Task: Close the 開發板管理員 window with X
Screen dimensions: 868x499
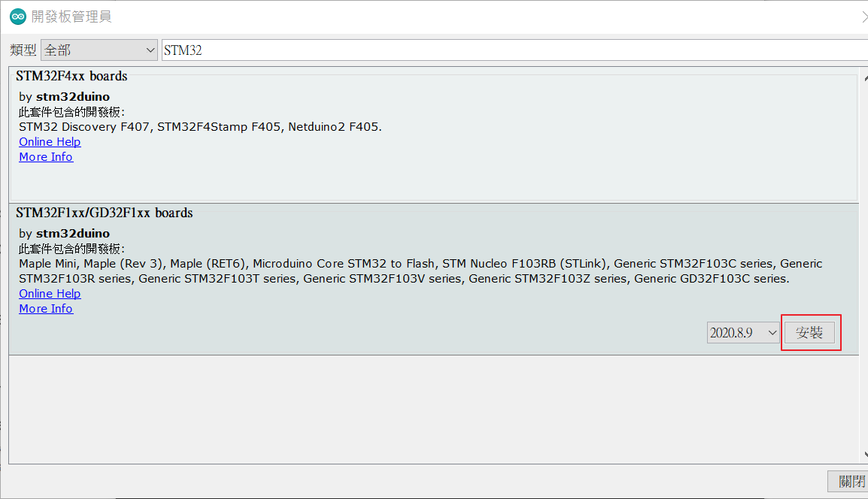Action: tap(864, 17)
